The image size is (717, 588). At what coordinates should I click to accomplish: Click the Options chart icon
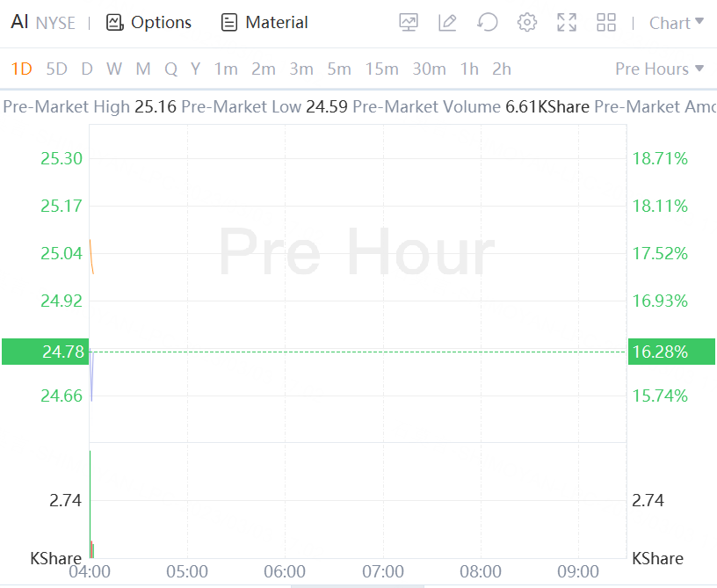click(x=114, y=23)
